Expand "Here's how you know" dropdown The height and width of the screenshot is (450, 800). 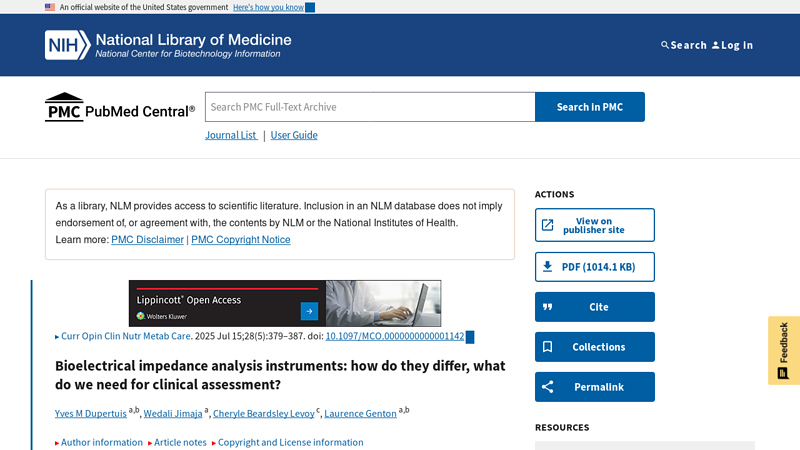click(273, 7)
